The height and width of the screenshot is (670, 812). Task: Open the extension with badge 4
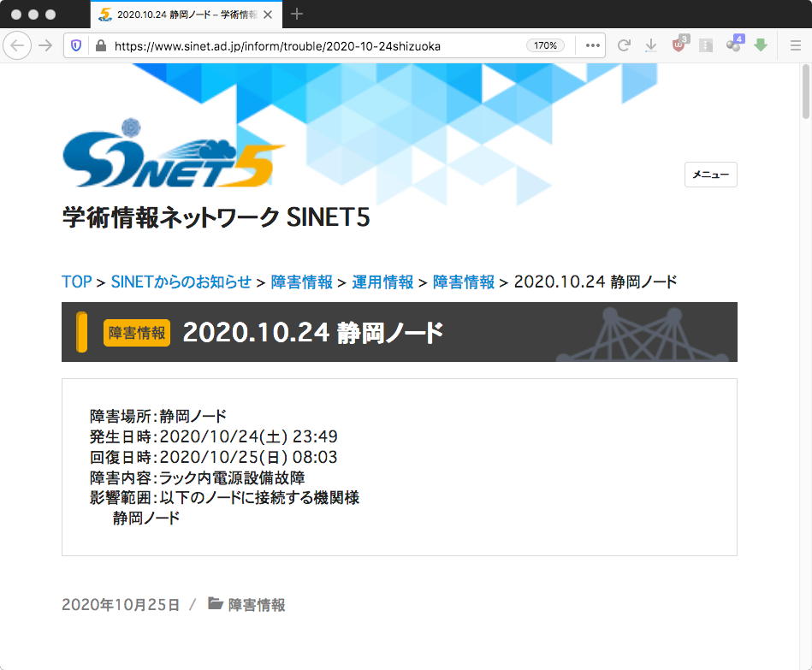coord(735,44)
